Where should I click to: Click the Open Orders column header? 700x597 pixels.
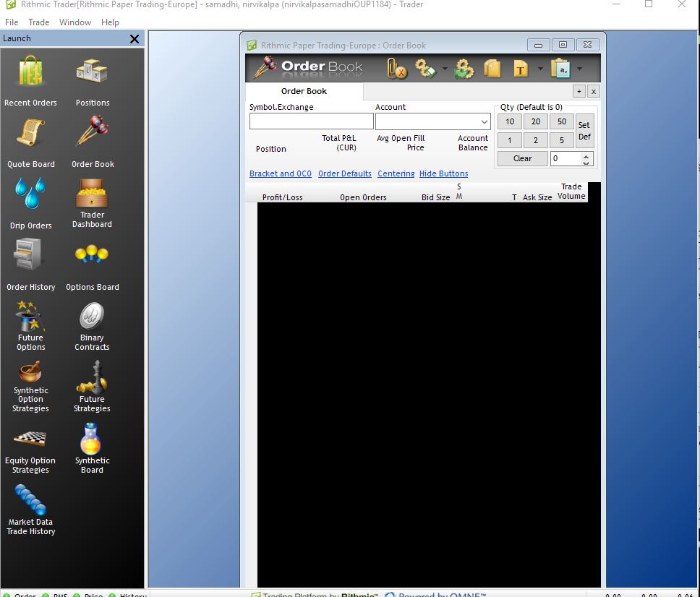pyautogui.click(x=363, y=197)
